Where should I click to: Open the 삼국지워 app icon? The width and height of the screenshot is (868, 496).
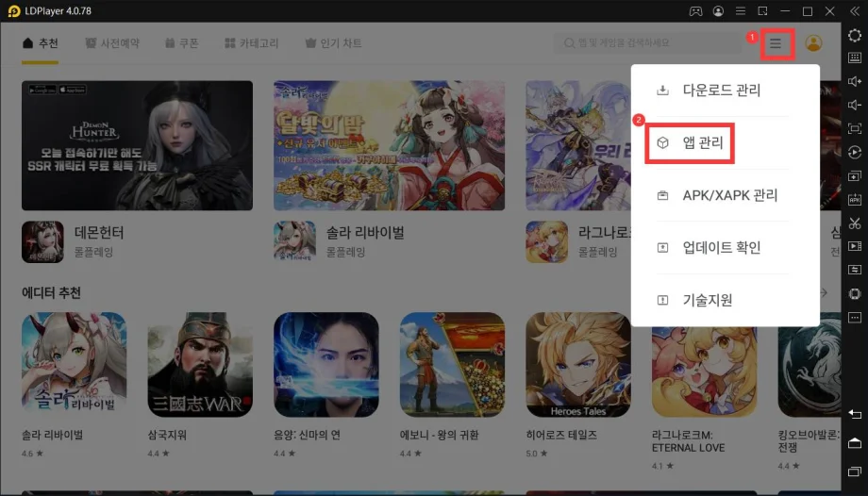point(200,365)
